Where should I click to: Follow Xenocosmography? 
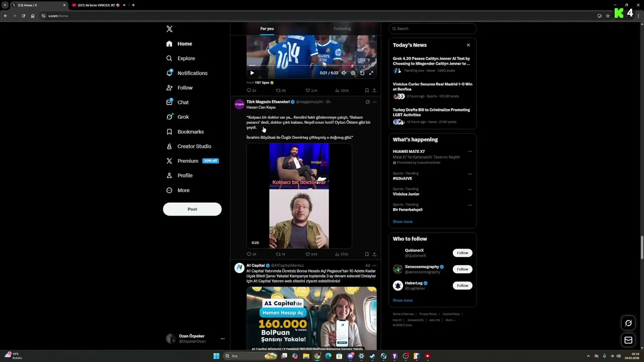pos(462,269)
